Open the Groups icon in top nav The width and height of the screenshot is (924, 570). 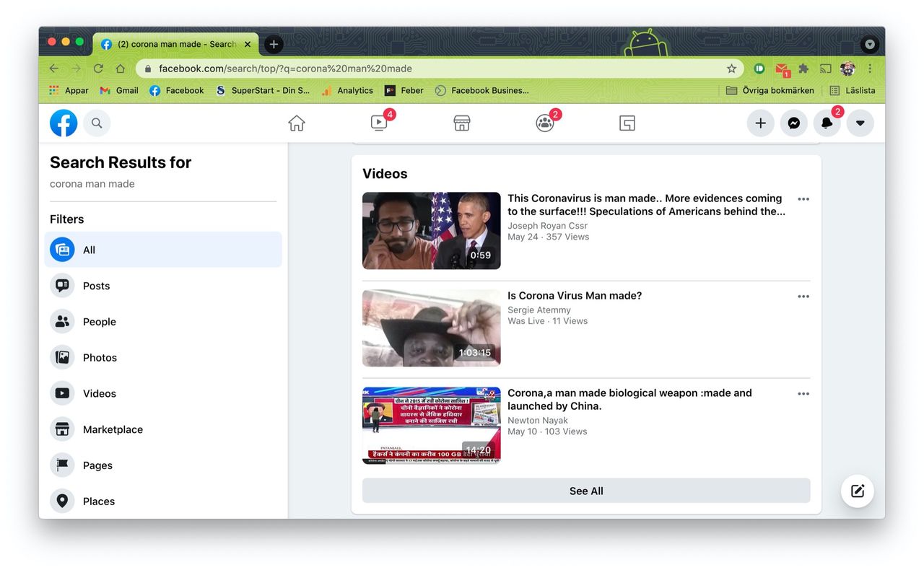(545, 123)
